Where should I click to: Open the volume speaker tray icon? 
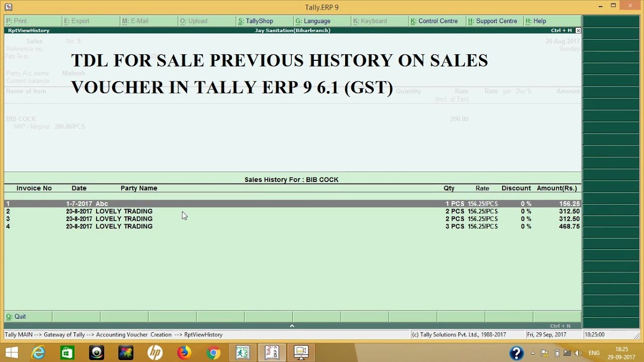click(578, 353)
